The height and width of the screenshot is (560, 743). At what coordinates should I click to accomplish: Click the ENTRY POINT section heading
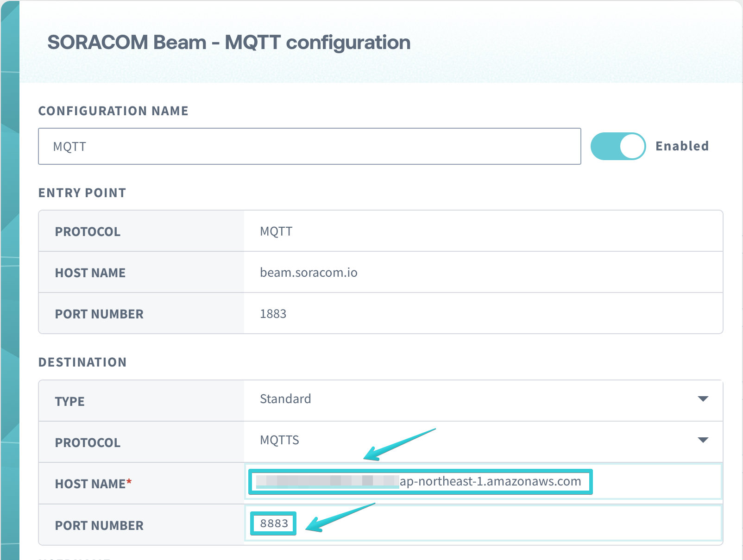(82, 193)
